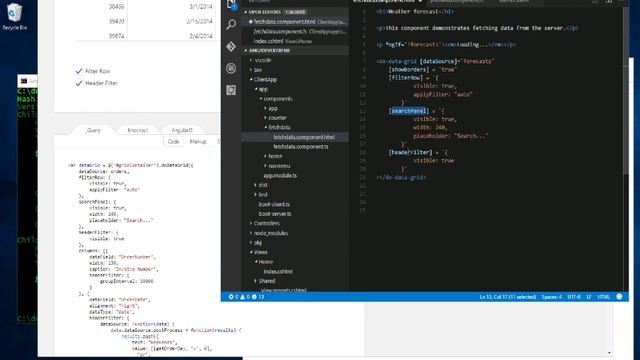Open the Extensions view in activity bar

[231, 90]
